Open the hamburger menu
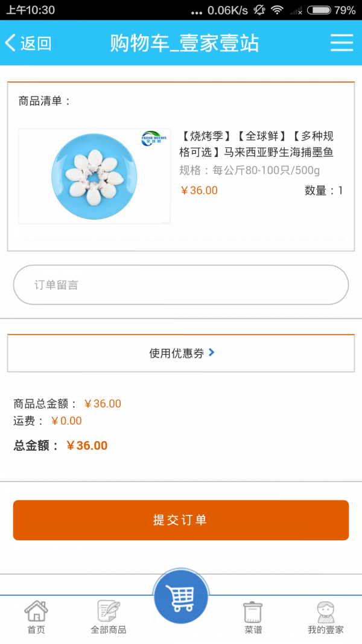Viewport: 362px width, 644px height. tap(341, 43)
